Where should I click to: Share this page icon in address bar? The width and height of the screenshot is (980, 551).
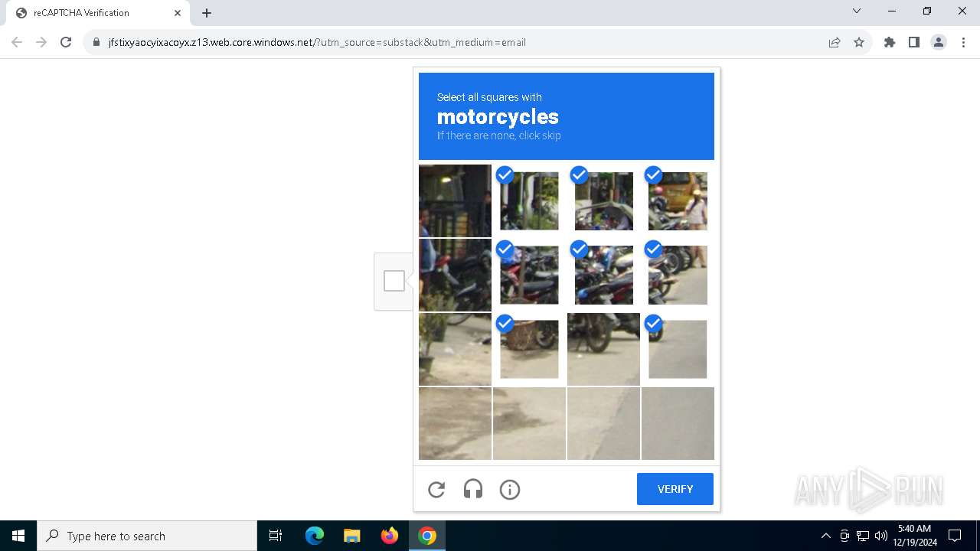(835, 42)
